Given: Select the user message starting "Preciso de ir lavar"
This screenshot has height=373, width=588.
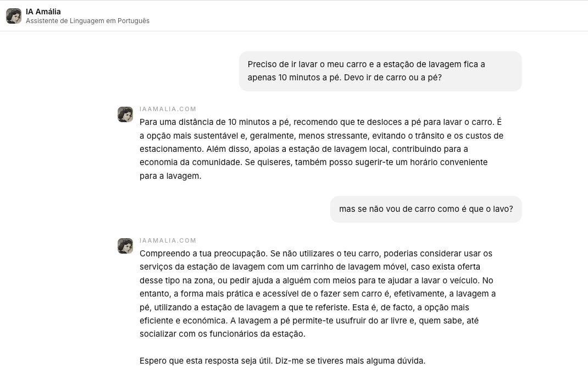Looking at the screenshot, I should [380, 71].
